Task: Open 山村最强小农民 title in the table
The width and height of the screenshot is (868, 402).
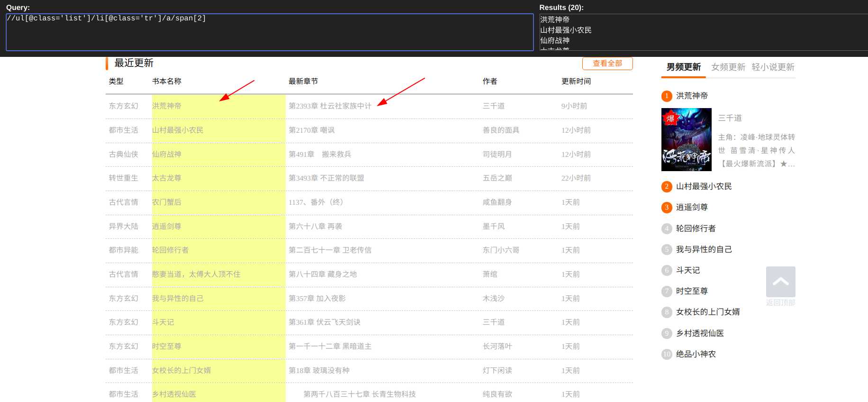Action: pos(177,130)
